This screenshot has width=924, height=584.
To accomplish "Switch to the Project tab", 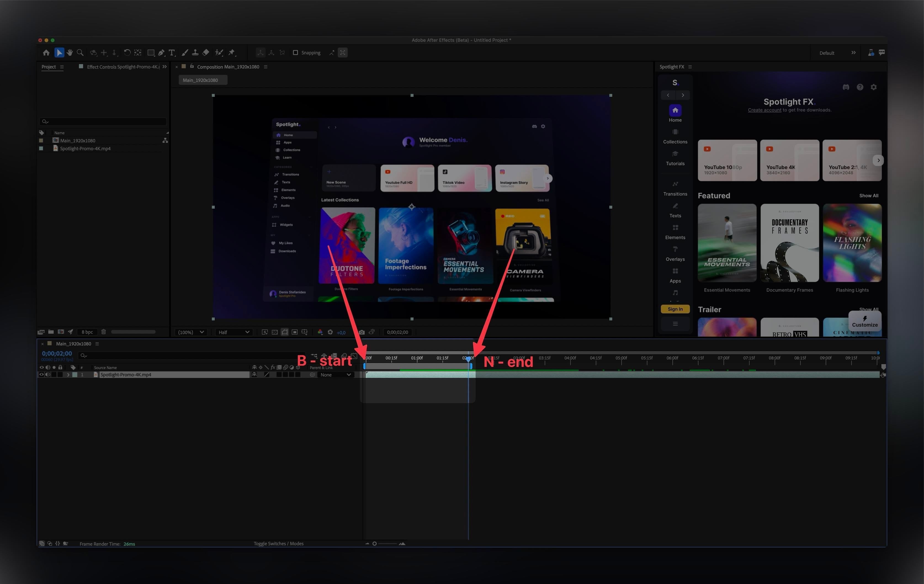I will [49, 67].
